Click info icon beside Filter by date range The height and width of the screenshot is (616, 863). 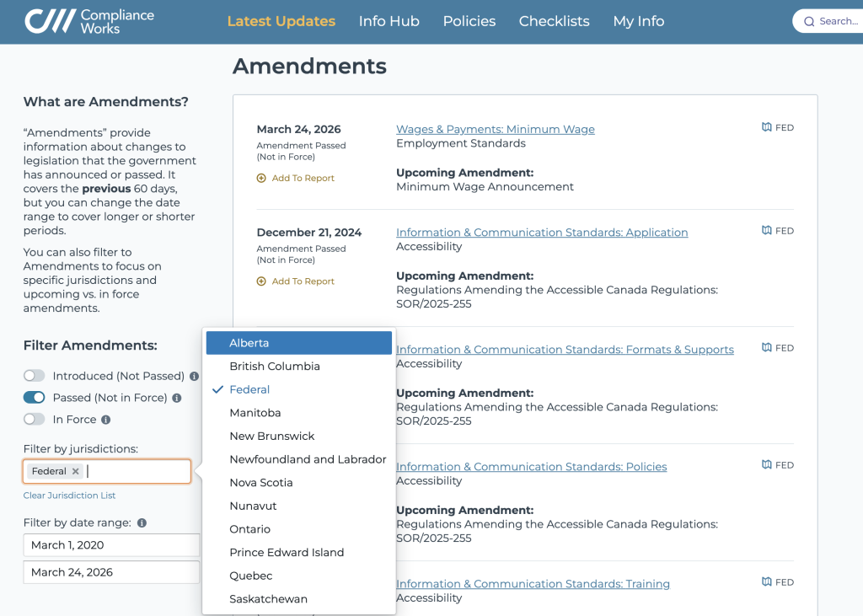[142, 523]
